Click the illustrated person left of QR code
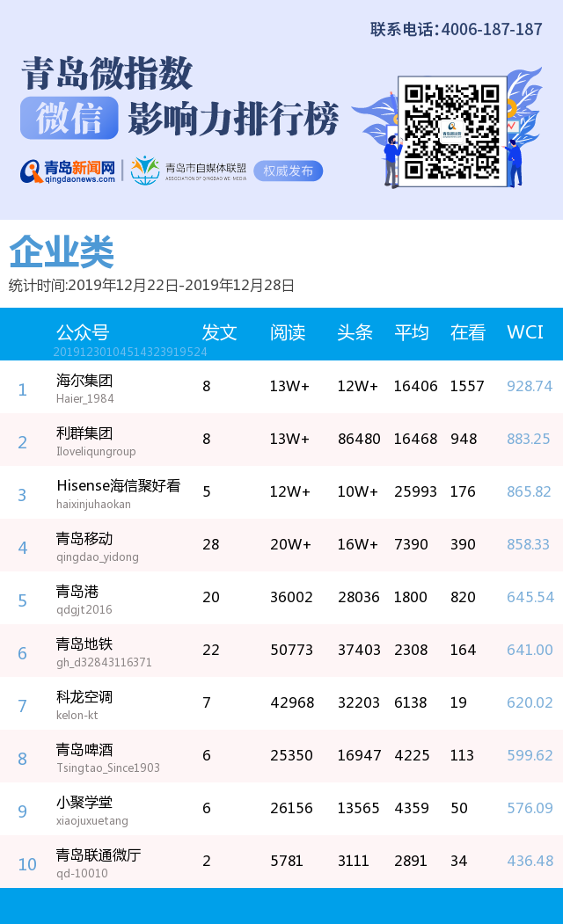This screenshot has width=563, height=924. [390, 158]
